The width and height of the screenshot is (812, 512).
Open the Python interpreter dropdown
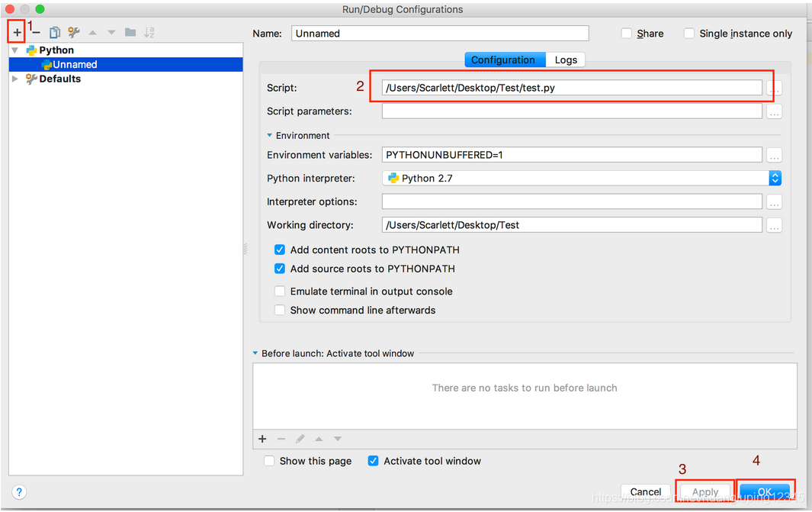tap(775, 179)
